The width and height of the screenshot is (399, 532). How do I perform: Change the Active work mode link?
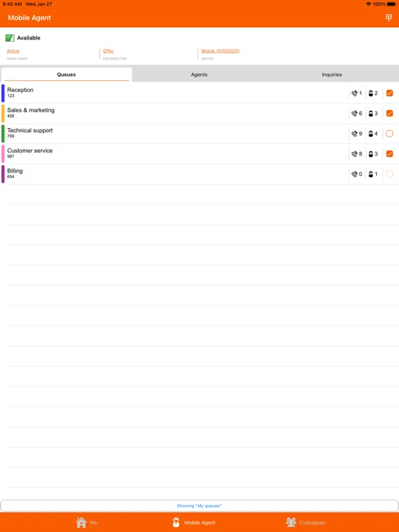pyautogui.click(x=13, y=51)
